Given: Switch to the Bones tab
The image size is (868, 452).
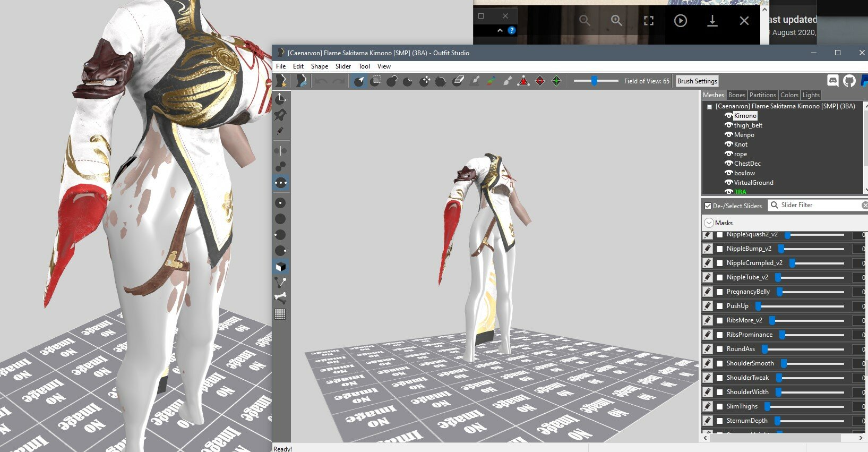Looking at the screenshot, I should 737,95.
